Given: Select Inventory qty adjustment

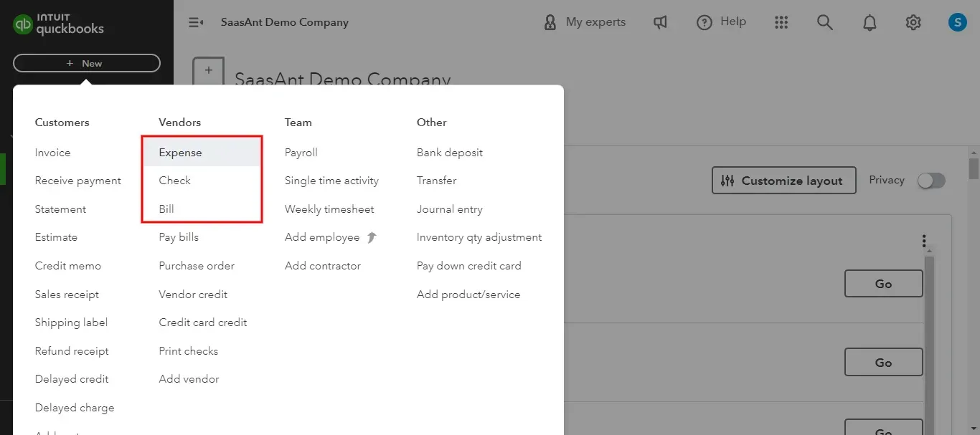Looking at the screenshot, I should [479, 237].
